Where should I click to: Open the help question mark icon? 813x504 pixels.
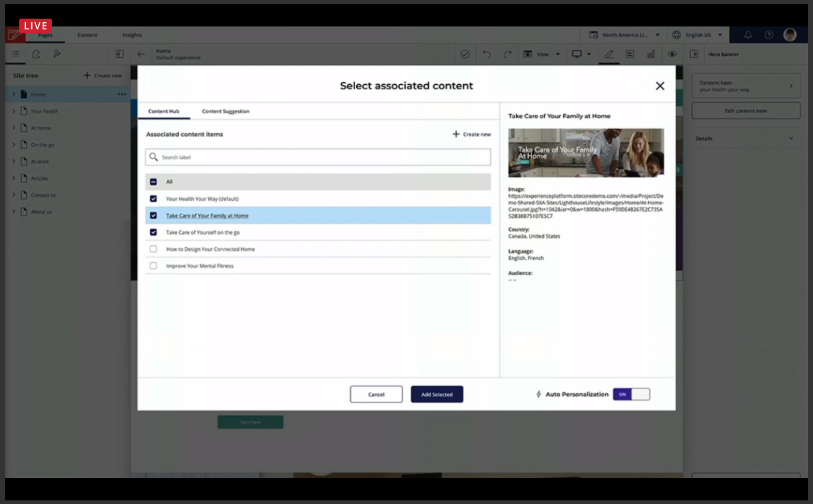click(769, 35)
